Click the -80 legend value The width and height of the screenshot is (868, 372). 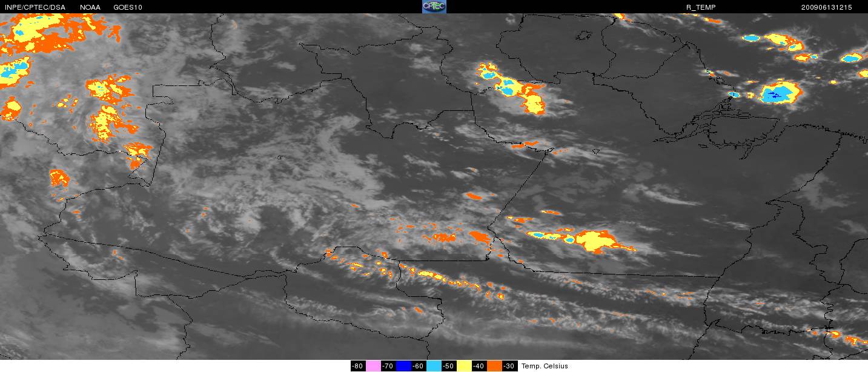tap(358, 366)
